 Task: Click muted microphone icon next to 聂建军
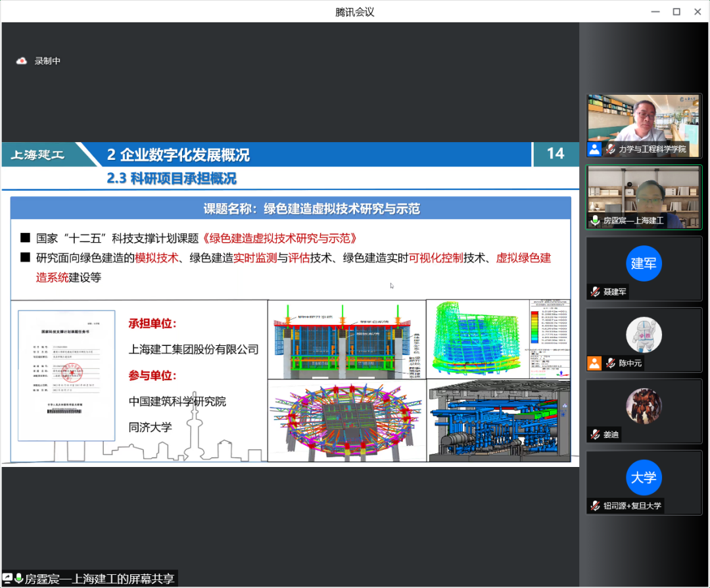(595, 292)
